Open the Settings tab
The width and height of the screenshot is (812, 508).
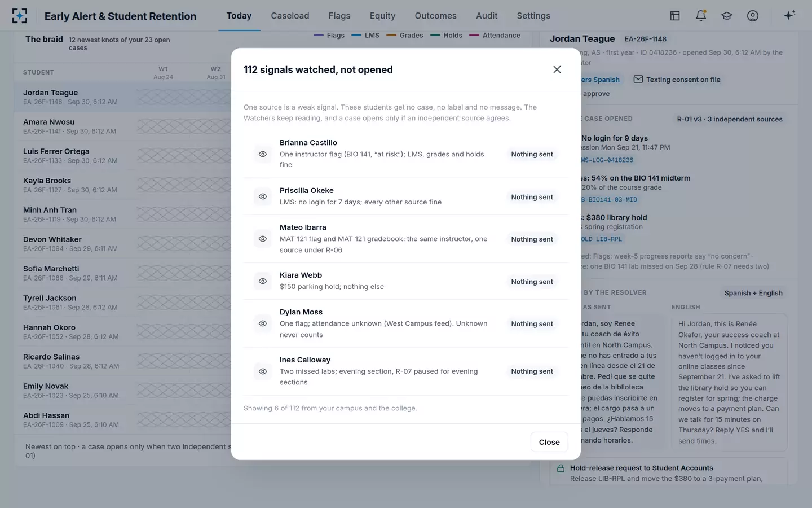tap(533, 16)
